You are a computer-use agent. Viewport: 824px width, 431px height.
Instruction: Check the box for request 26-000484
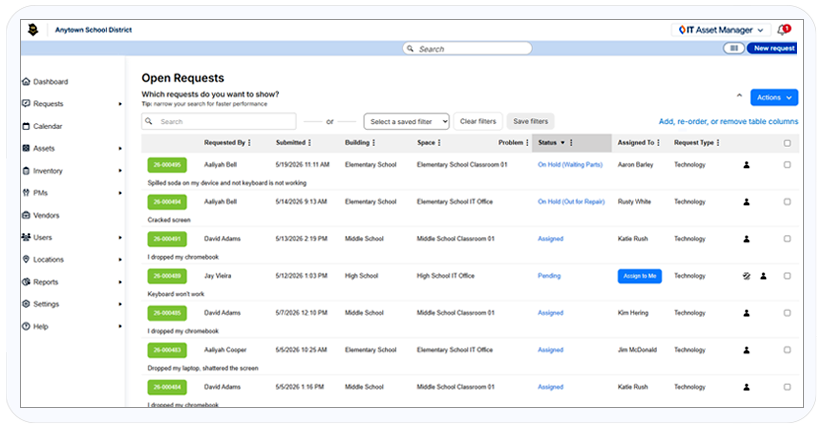coord(787,387)
